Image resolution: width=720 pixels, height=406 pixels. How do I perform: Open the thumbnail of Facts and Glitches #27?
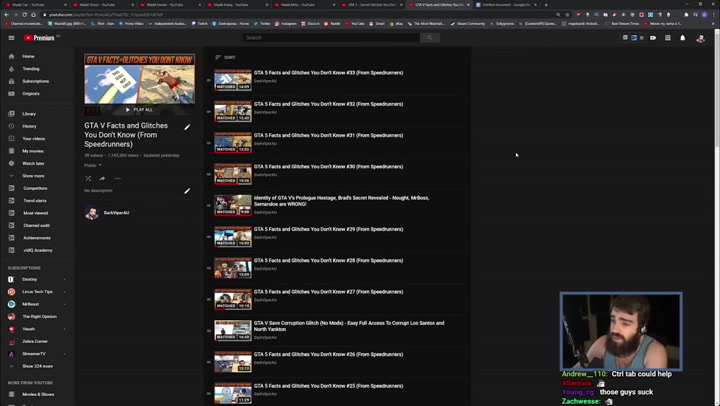(233, 299)
